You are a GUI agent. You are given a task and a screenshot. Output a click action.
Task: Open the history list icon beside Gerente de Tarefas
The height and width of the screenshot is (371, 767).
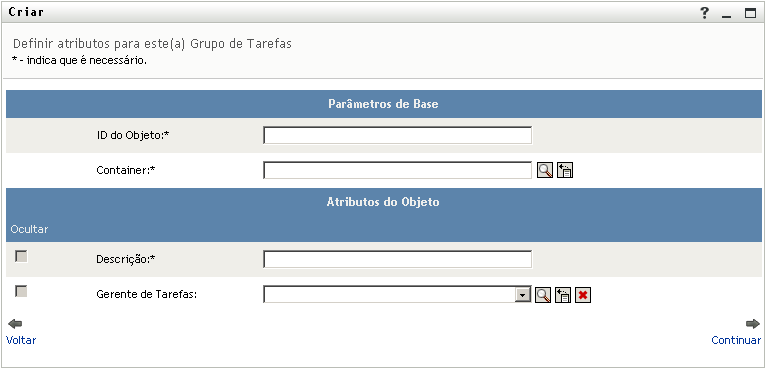coord(563,295)
